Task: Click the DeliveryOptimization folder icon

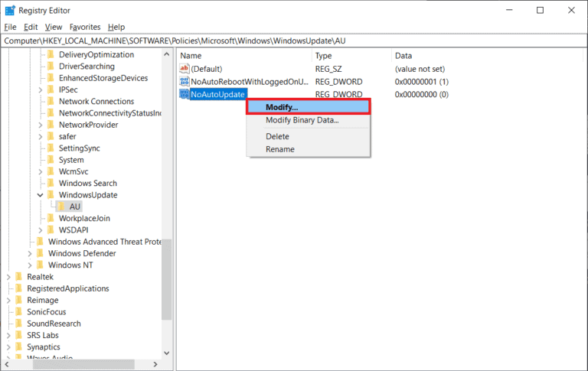Action: pyautogui.click(x=51, y=55)
